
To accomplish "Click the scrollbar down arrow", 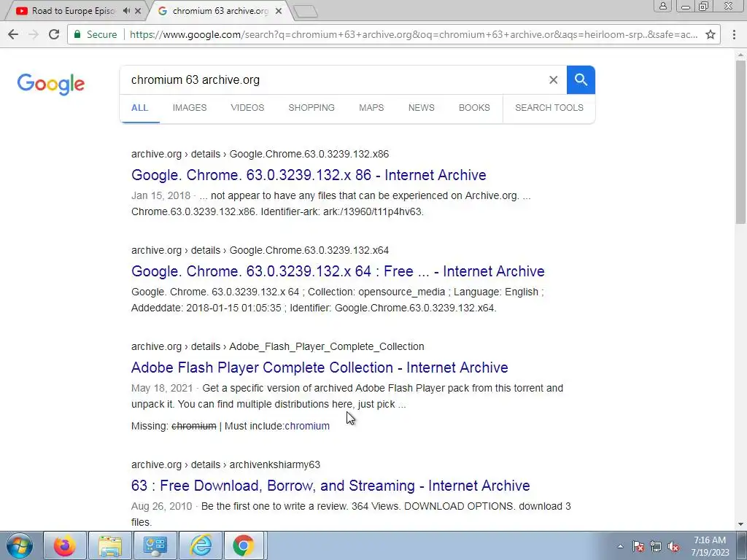I will 740,524.
